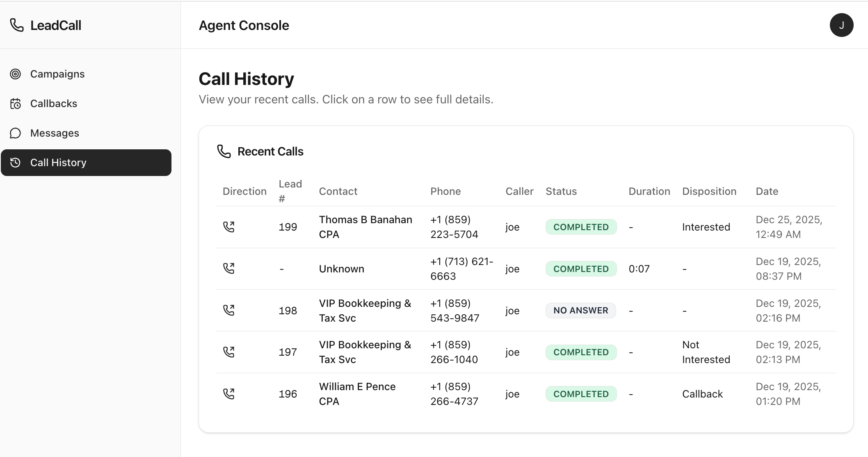The image size is (868, 457).
Task: Click the LeadCall phone logo icon
Action: point(16,25)
